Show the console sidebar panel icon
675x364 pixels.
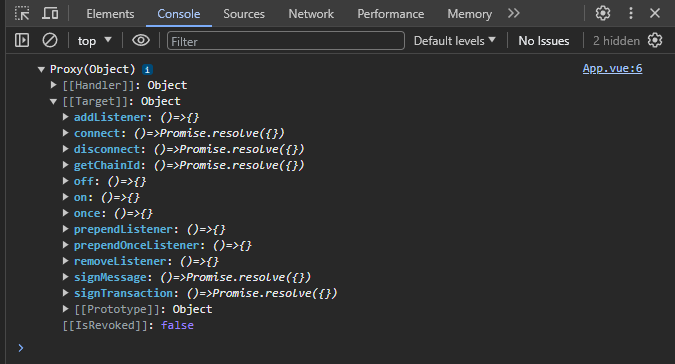(22, 40)
